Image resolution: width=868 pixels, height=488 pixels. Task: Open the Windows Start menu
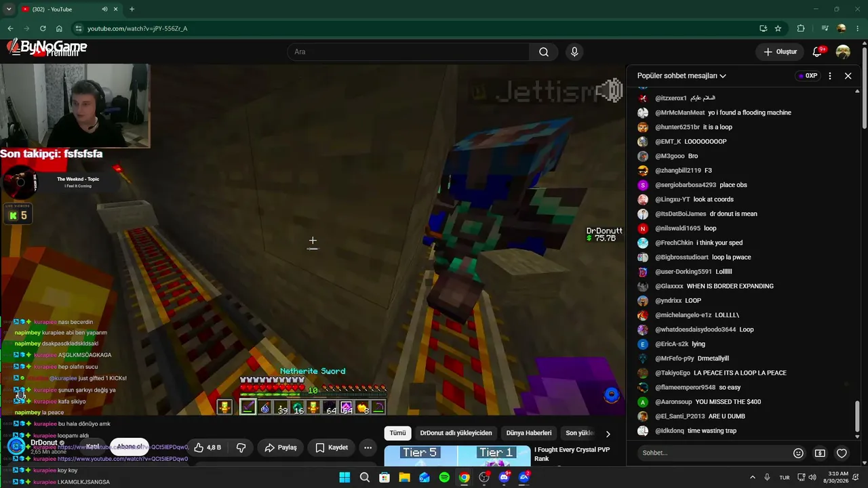pos(344,477)
